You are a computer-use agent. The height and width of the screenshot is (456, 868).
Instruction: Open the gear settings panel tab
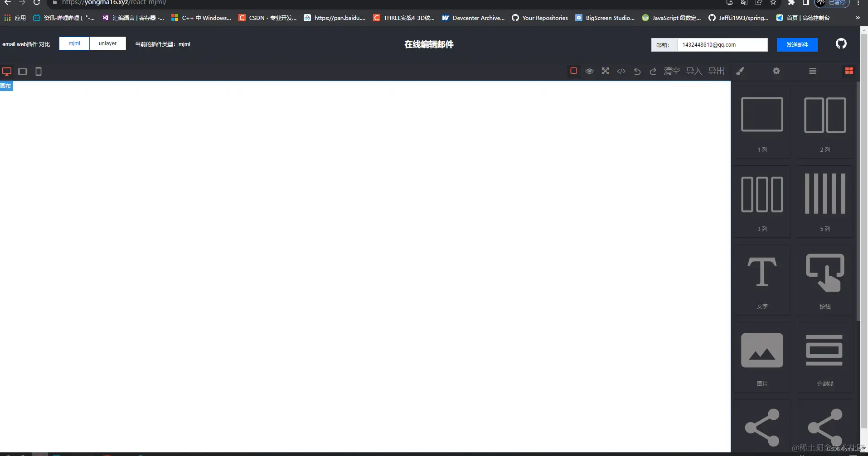pos(776,71)
